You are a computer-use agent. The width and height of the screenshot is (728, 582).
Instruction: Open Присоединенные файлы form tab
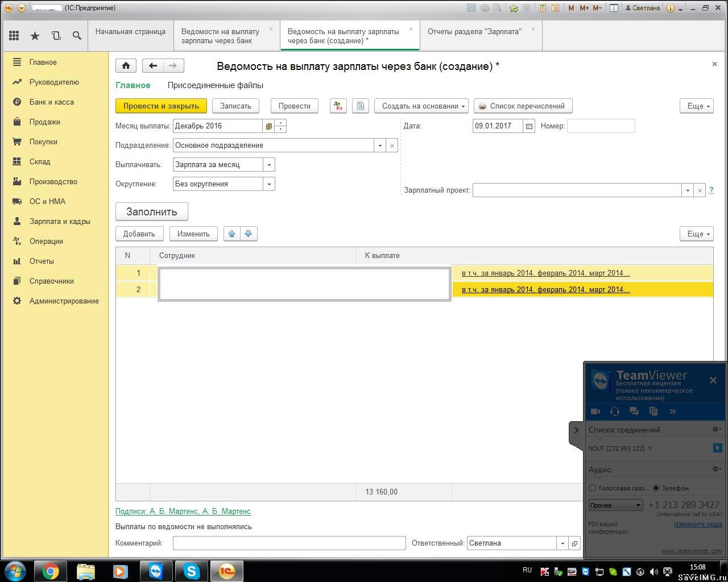[216, 85]
